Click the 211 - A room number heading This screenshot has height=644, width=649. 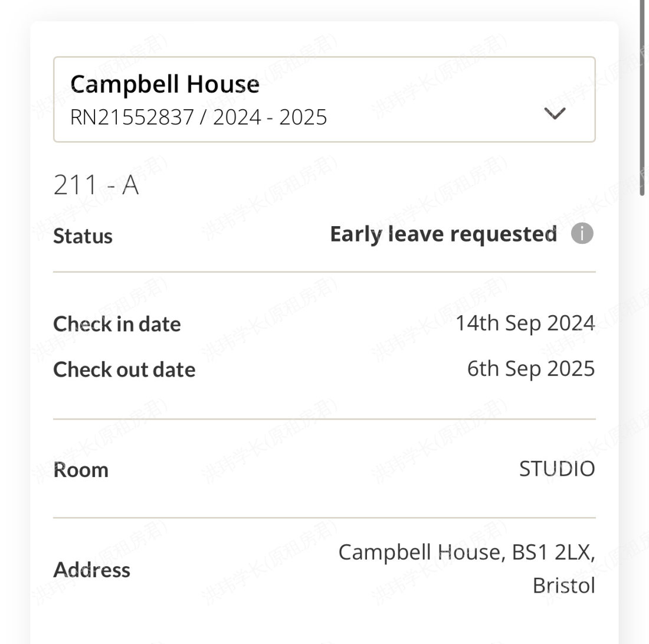coord(96,185)
